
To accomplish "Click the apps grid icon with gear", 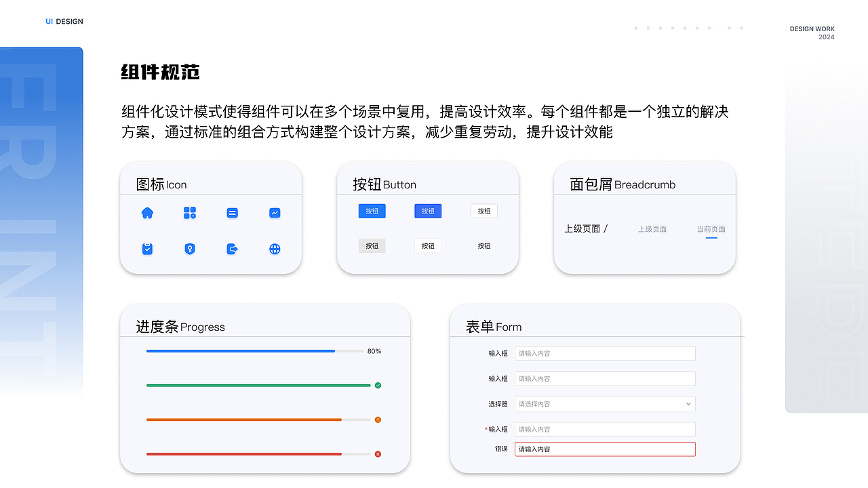I will click(x=190, y=212).
